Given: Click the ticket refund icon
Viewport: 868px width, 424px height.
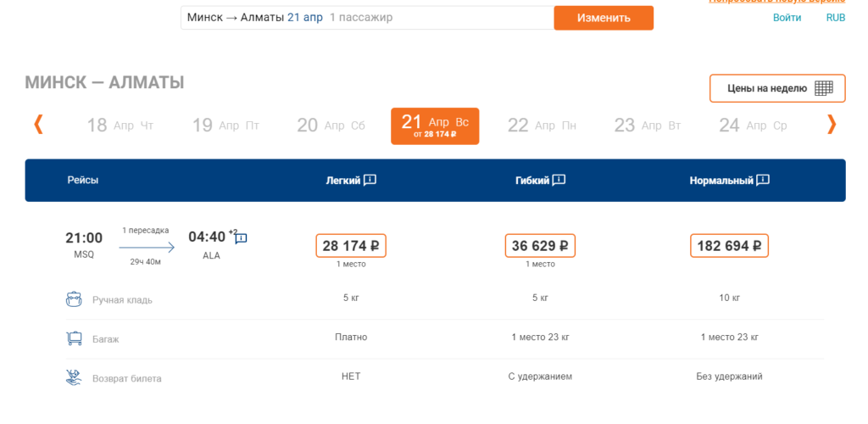Looking at the screenshot, I should pyautogui.click(x=74, y=377).
